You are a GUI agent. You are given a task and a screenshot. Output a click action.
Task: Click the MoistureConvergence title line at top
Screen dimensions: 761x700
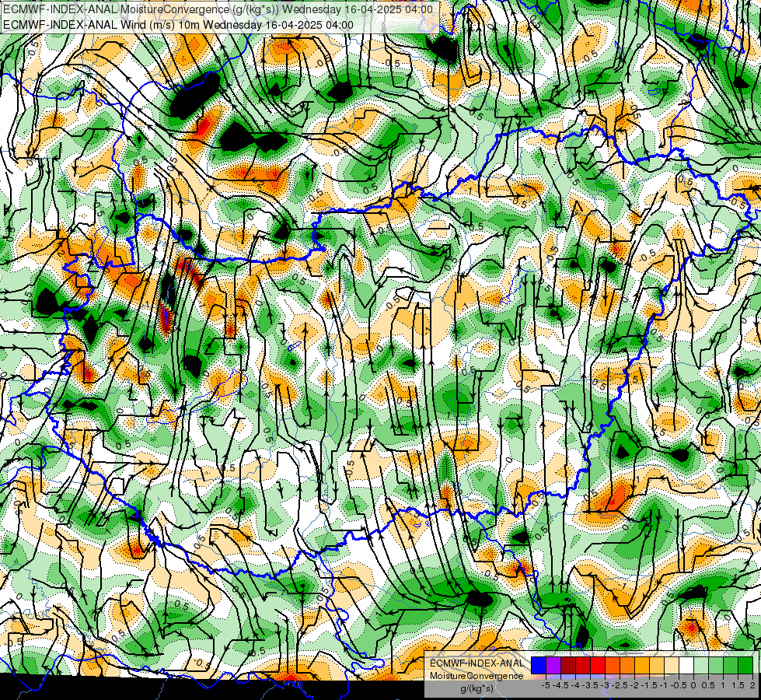coord(218,9)
